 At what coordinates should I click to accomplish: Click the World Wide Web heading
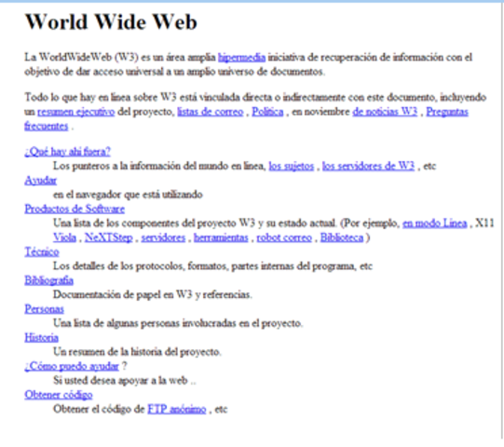tap(111, 21)
